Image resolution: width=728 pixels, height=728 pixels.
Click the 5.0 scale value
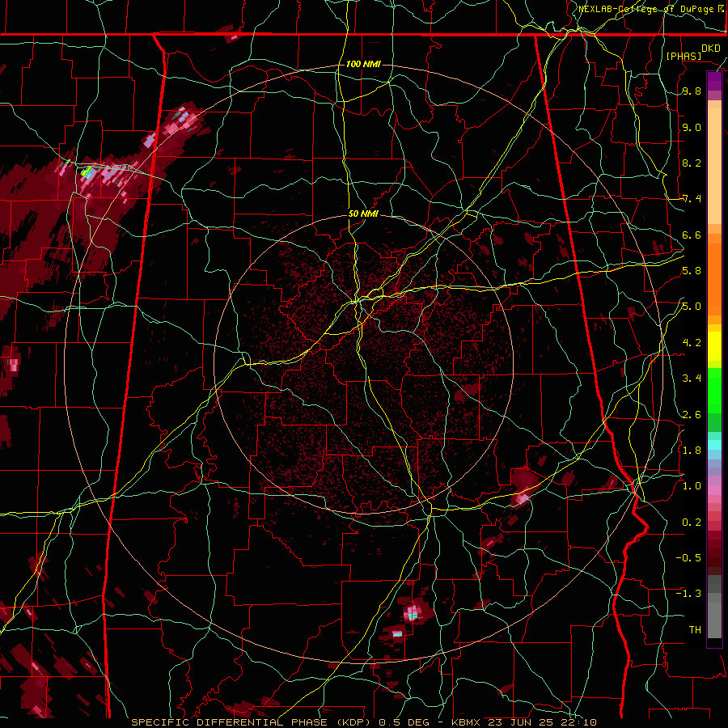pyautogui.click(x=692, y=307)
